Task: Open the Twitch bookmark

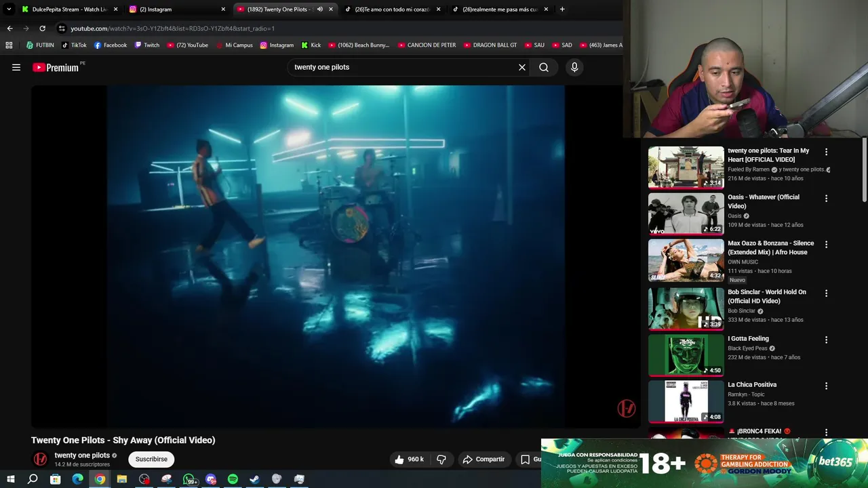Action: (146, 45)
